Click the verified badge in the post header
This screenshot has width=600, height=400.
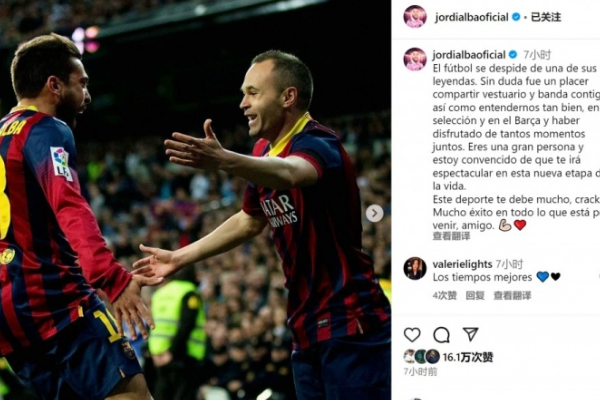click(516, 17)
